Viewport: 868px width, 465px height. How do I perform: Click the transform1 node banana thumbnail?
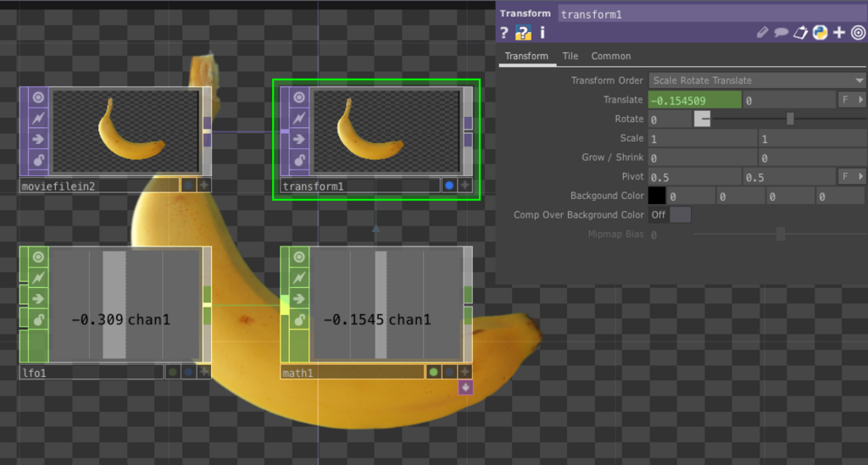tap(387, 131)
